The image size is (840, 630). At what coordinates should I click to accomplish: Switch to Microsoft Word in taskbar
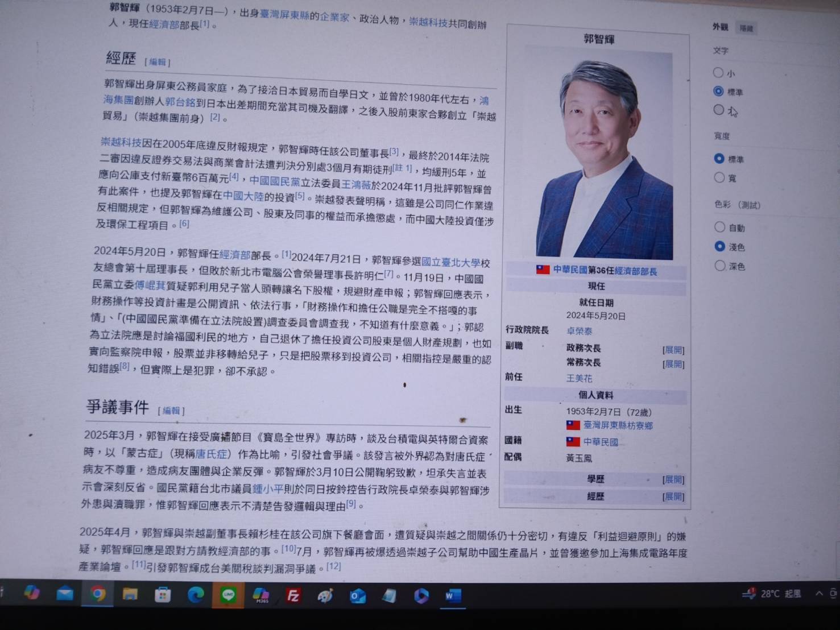click(x=453, y=596)
